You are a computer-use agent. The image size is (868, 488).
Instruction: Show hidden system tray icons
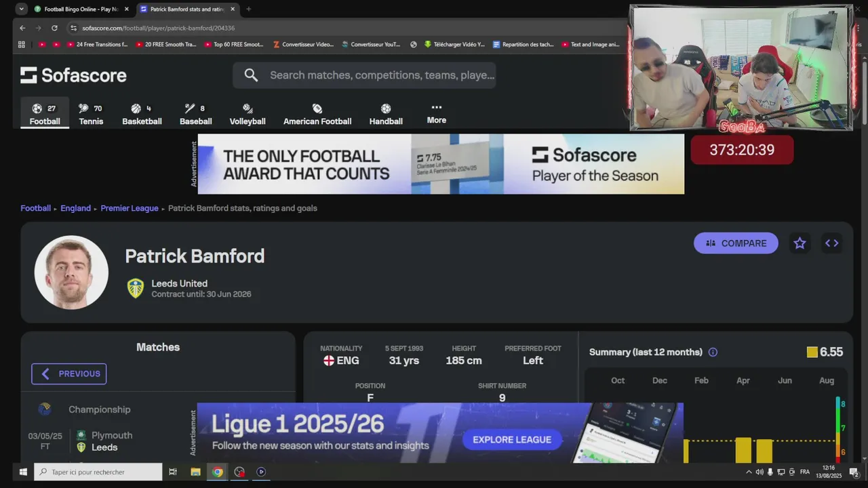[x=749, y=472]
